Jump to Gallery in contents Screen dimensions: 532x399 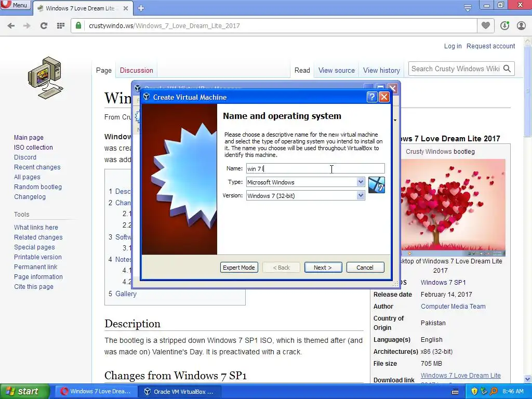[x=126, y=294]
